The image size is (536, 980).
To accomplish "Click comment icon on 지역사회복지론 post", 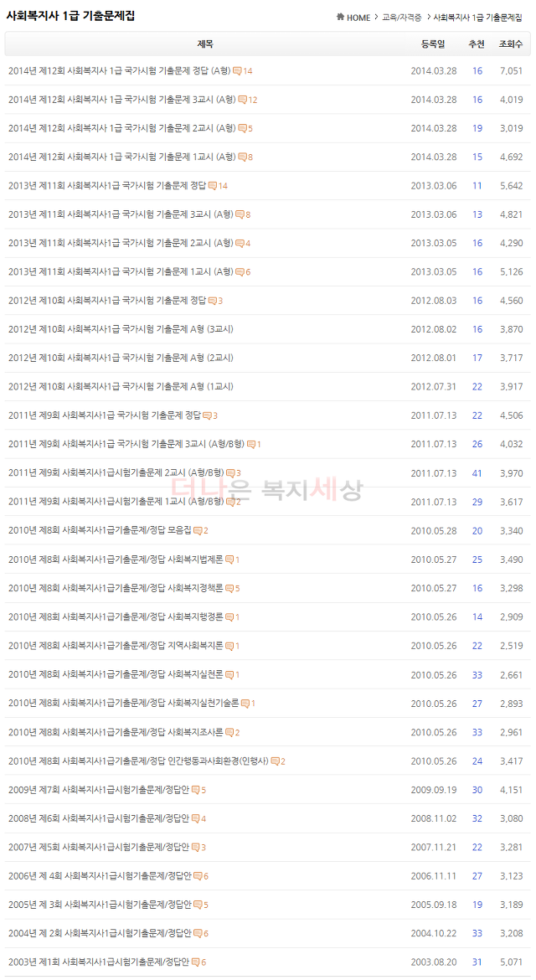I will click(x=229, y=647).
